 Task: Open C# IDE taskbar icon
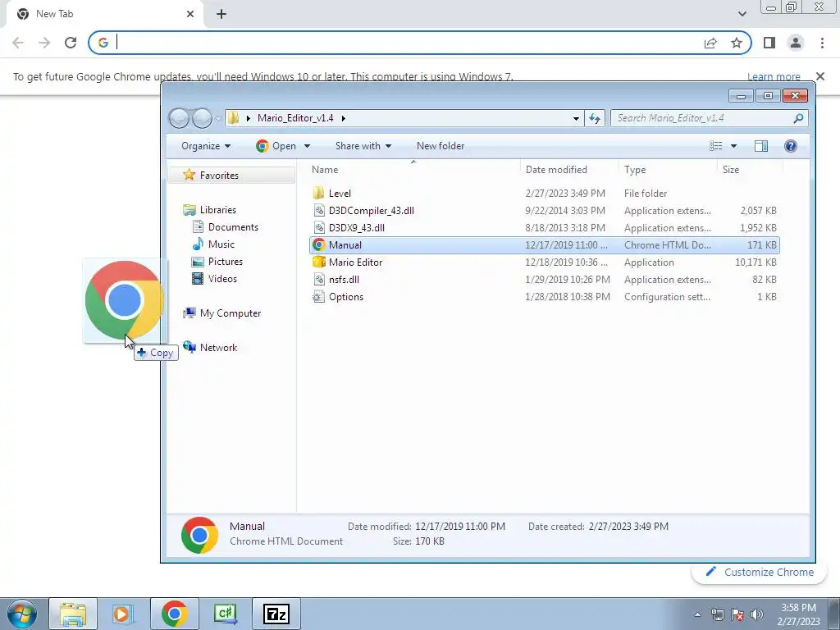tap(226, 614)
